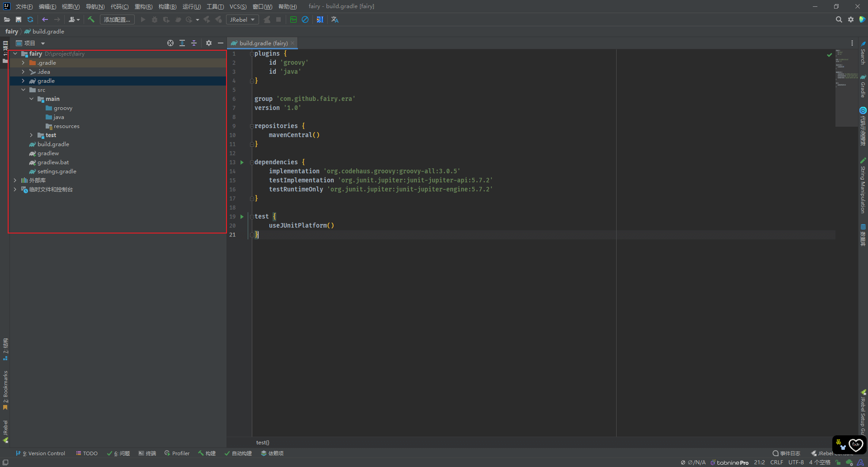
Task: Toggle the Bookmarks tool window
Action: point(5,391)
